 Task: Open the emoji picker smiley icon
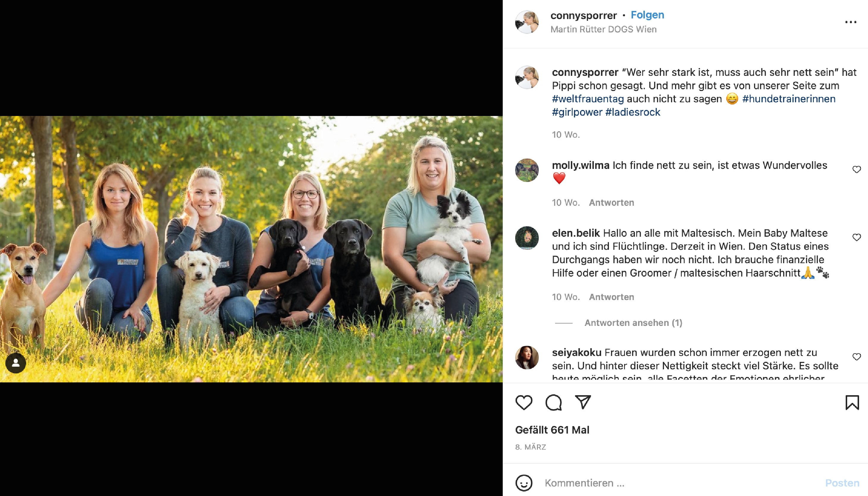pyautogui.click(x=524, y=483)
